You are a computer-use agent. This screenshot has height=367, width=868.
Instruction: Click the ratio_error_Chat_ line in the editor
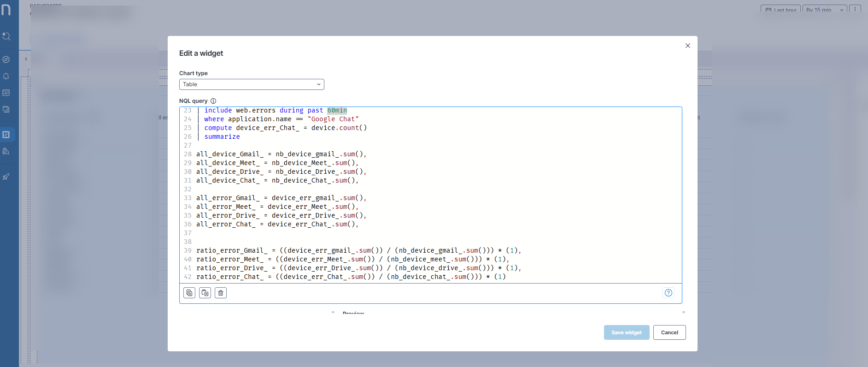click(351, 277)
